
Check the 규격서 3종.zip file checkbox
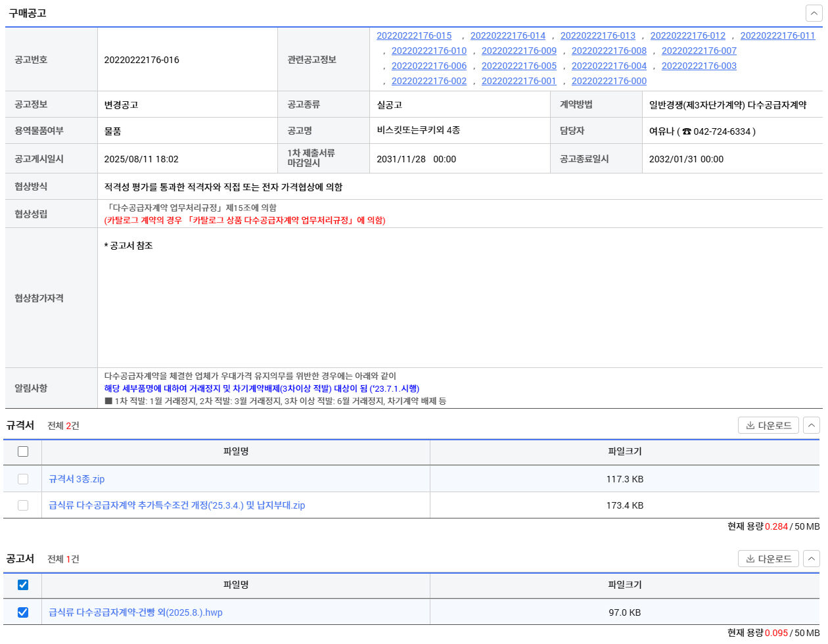23,479
